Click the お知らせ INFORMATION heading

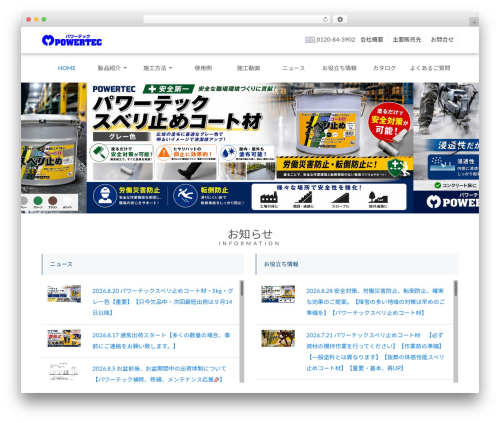250,237
